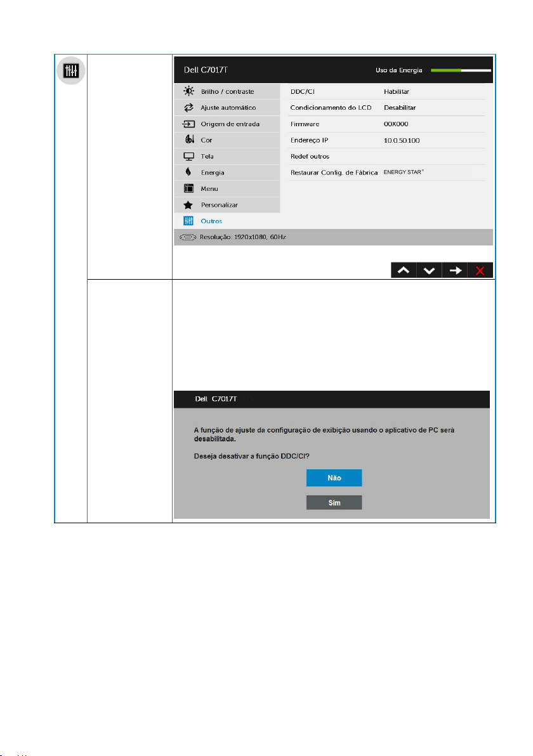This screenshot has height=756, width=533.
Task: Click the Uso da Energia bar
Action: click(x=461, y=70)
